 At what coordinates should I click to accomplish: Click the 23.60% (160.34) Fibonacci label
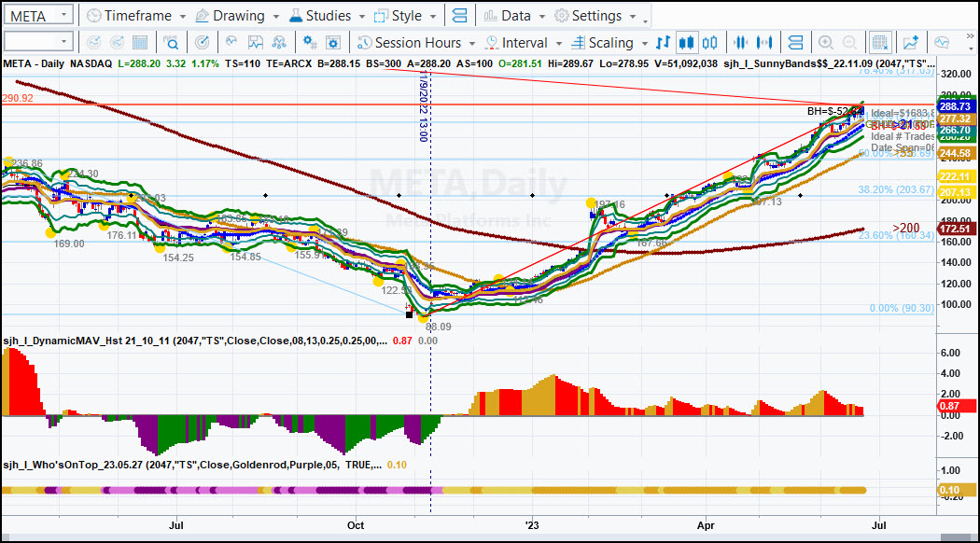(x=896, y=235)
